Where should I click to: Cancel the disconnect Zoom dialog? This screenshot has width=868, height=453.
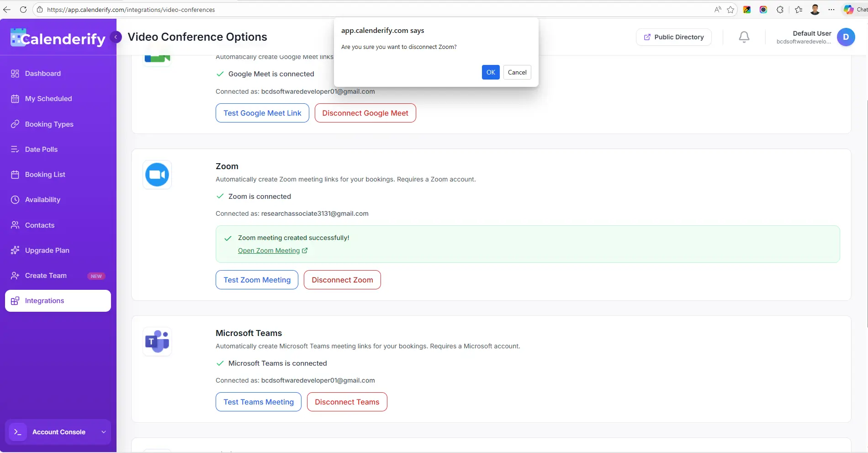pos(517,72)
